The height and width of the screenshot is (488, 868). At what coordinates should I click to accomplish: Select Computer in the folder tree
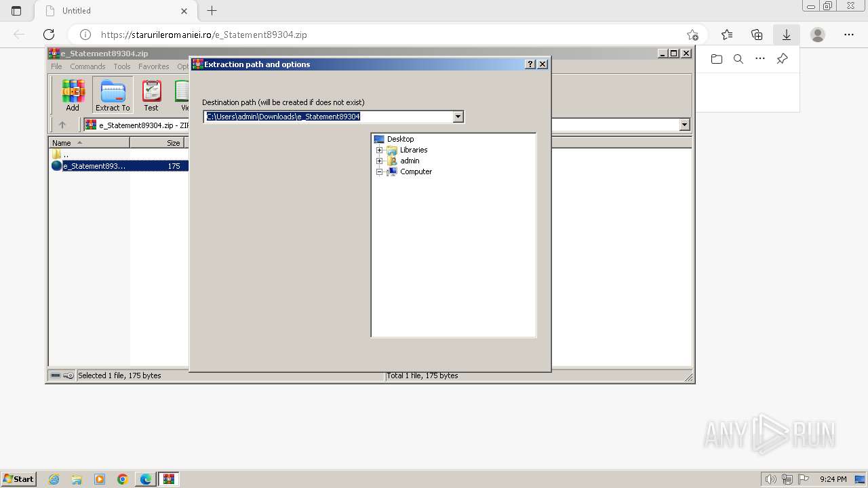416,171
